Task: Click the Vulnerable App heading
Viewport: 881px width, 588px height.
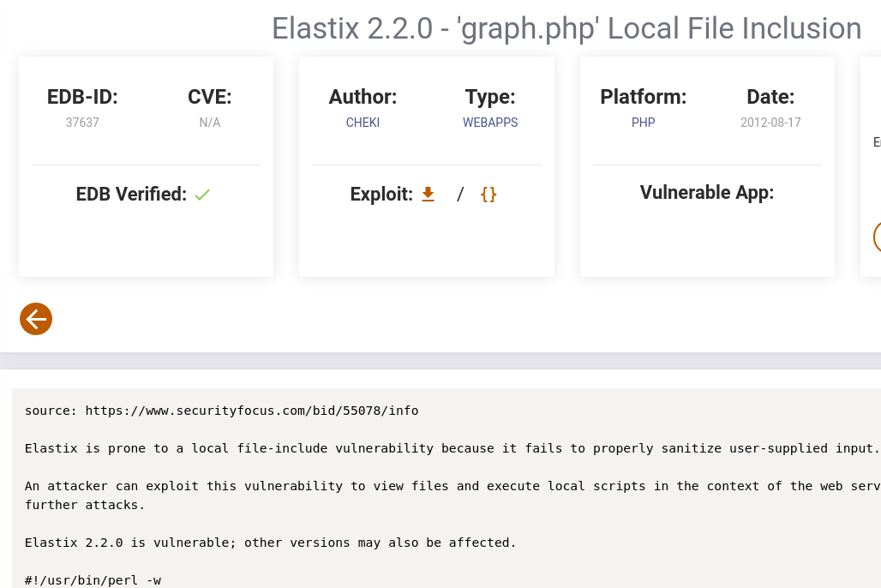Action: point(707,192)
